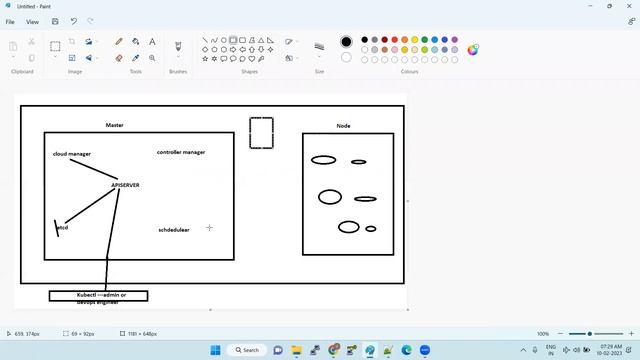Choose the Diamond shape
Image resolution: width=640 pixels, height=360 pixels.
[x=205, y=49]
